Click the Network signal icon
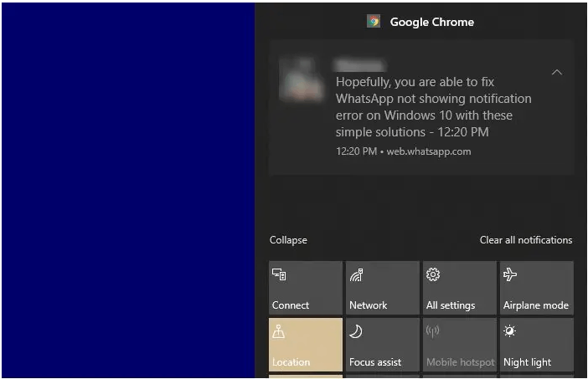588x379 pixels. coord(356,274)
